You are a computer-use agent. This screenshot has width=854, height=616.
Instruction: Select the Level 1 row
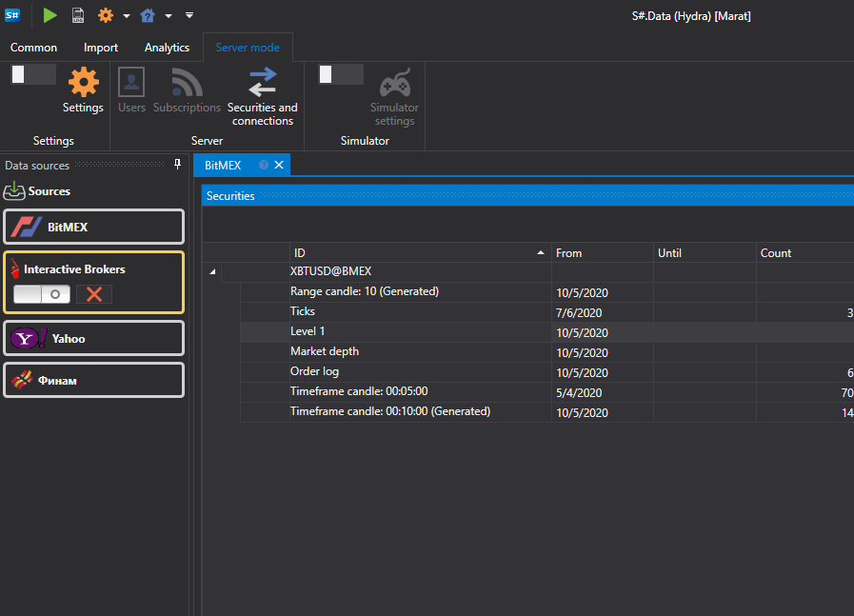(546, 331)
